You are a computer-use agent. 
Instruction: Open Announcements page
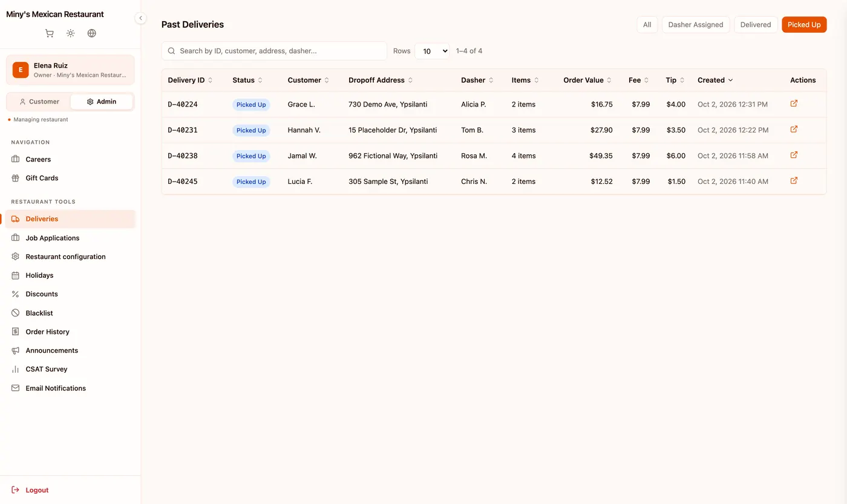(x=70, y=350)
